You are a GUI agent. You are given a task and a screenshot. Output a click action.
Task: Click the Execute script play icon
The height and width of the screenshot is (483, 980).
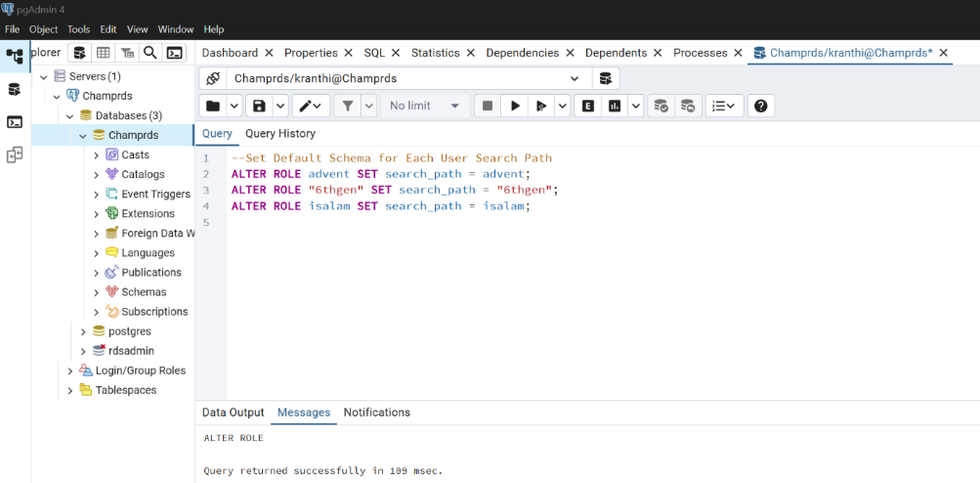(541, 106)
